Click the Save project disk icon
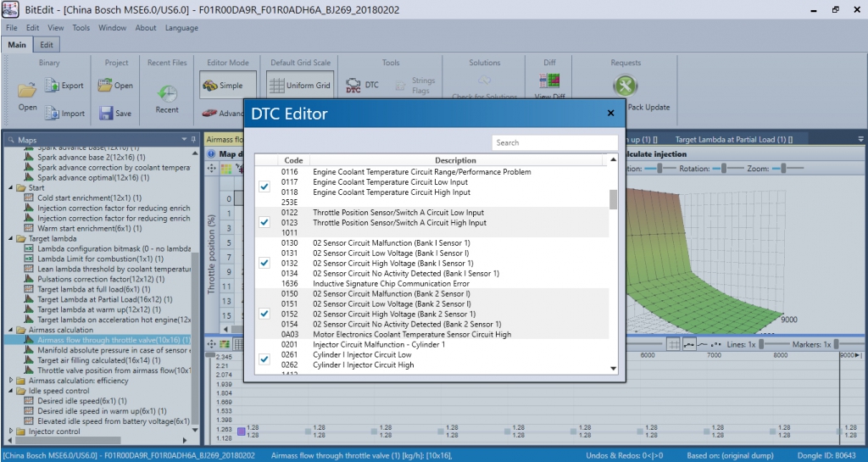 106,113
